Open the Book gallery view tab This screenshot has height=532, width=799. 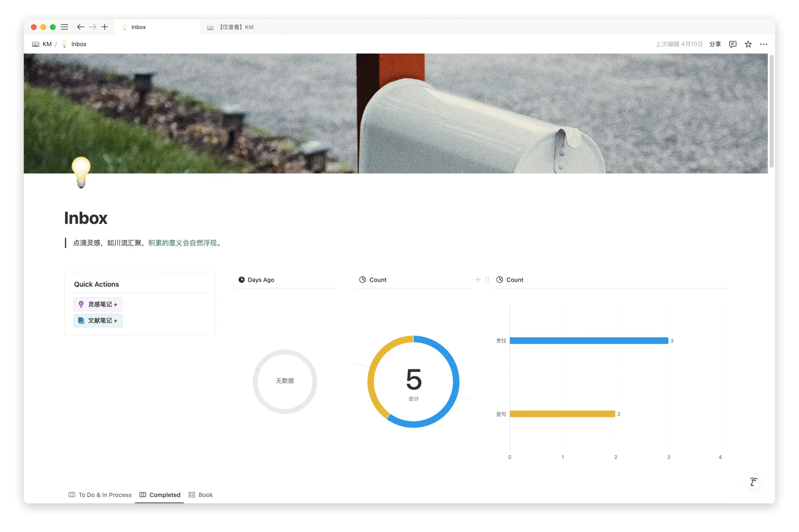200,495
